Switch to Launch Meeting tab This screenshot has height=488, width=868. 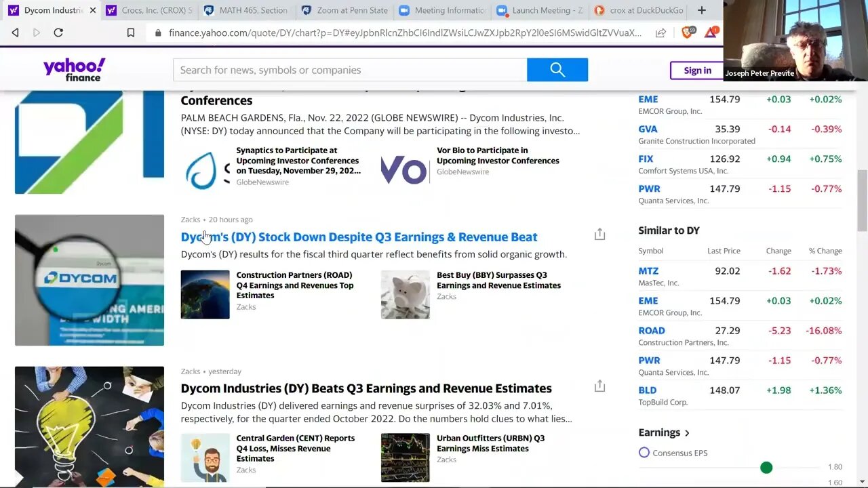(x=540, y=10)
